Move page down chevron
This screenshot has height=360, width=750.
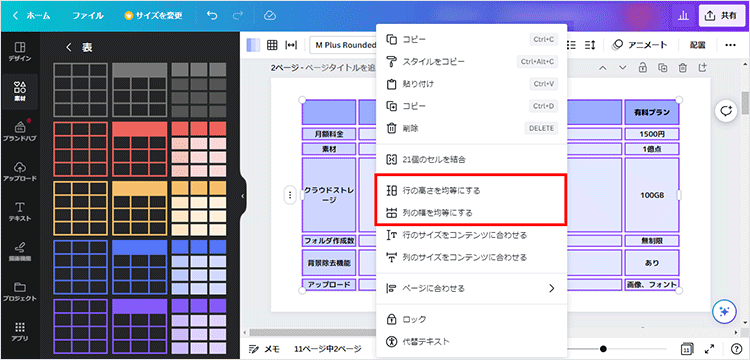click(622, 67)
